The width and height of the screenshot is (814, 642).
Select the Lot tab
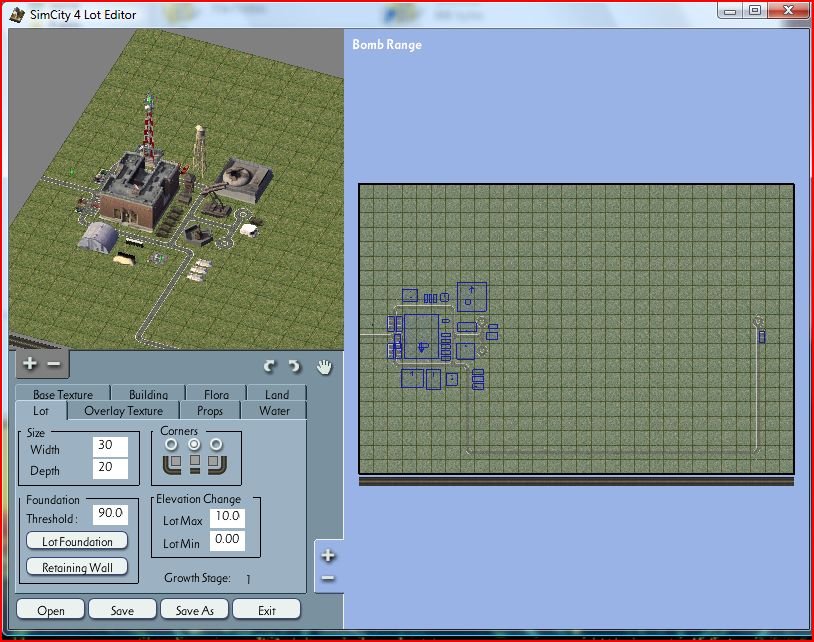point(41,411)
